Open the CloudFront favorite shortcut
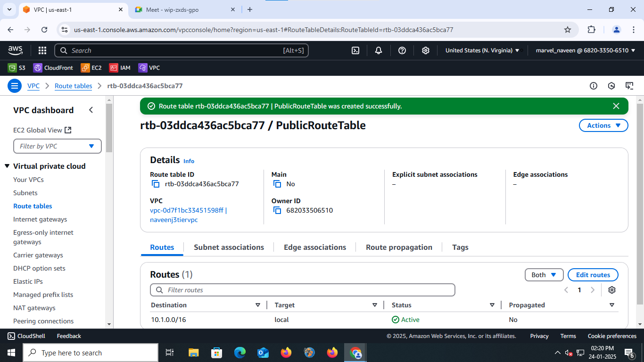This screenshot has width=644, height=362. coord(53,68)
